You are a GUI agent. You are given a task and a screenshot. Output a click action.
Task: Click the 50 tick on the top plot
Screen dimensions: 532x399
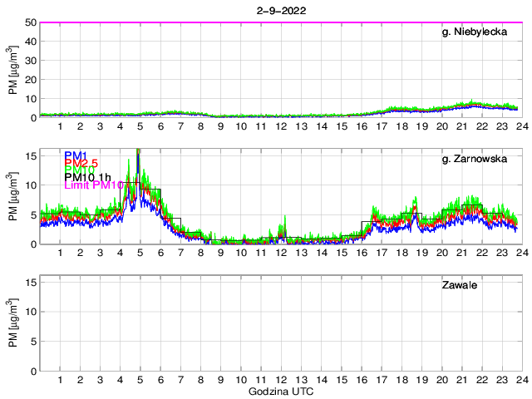[31, 22]
